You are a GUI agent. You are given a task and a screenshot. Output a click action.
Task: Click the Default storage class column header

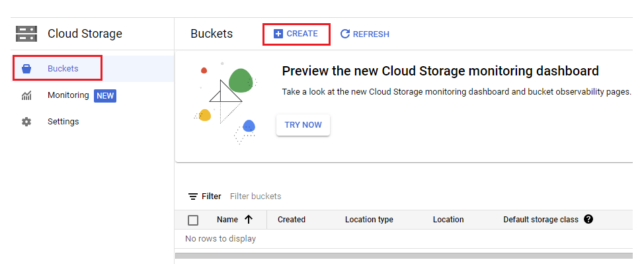click(540, 220)
